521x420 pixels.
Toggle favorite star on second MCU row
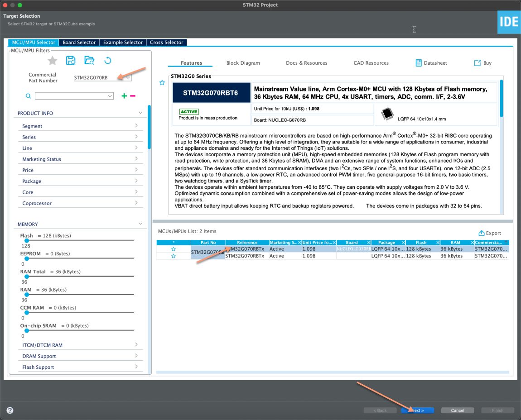pyautogui.click(x=173, y=256)
